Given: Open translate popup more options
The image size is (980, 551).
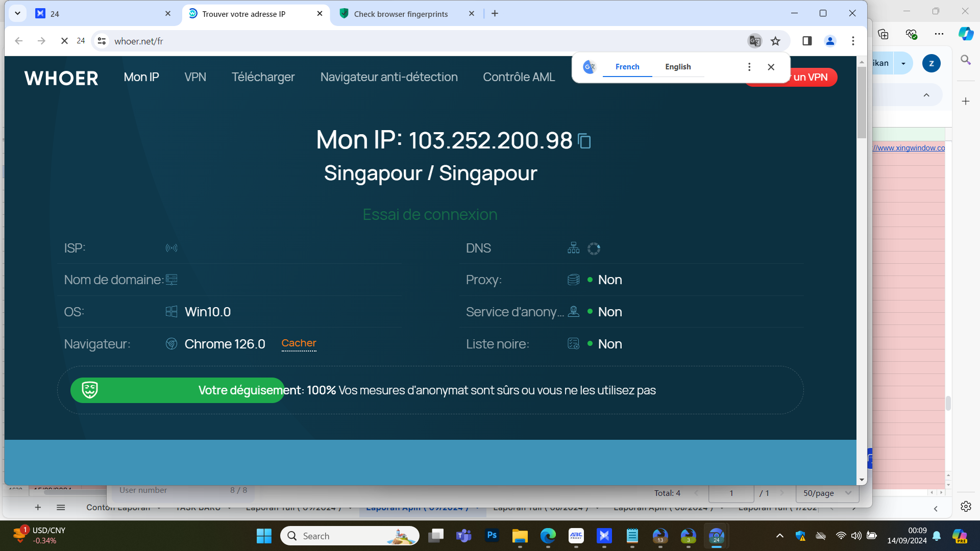Looking at the screenshot, I should tap(749, 67).
